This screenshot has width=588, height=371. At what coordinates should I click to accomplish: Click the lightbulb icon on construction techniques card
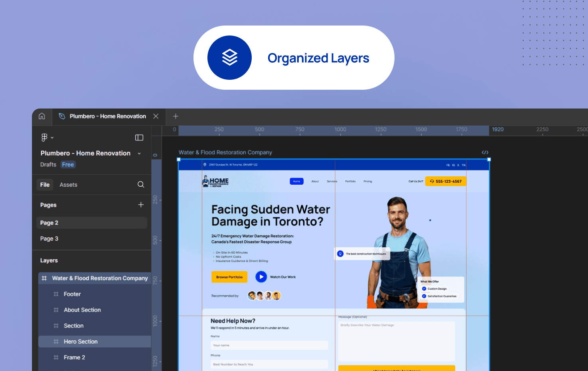pos(340,254)
